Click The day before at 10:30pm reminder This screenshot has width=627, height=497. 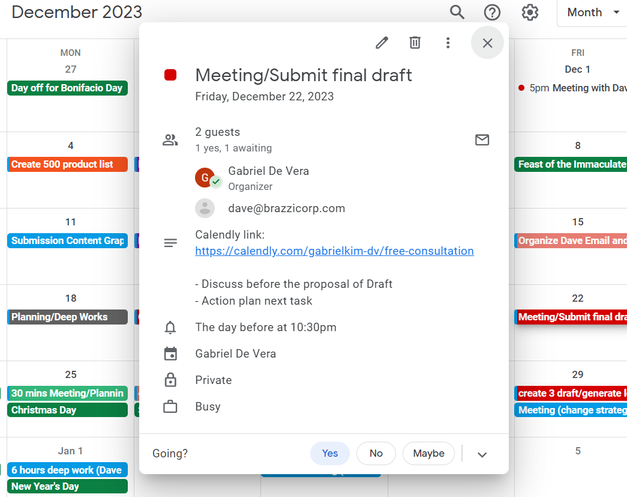coord(266,327)
